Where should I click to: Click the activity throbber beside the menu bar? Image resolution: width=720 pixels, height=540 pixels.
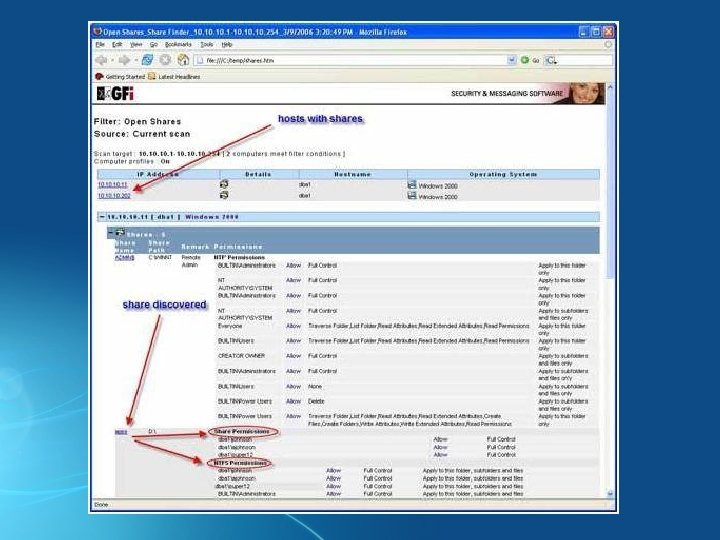[608, 45]
